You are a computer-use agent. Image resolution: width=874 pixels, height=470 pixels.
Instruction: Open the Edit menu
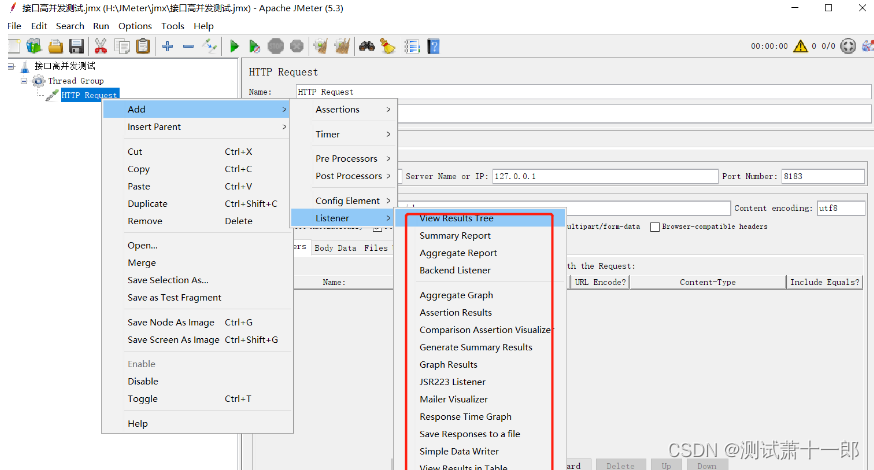point(39,26)
